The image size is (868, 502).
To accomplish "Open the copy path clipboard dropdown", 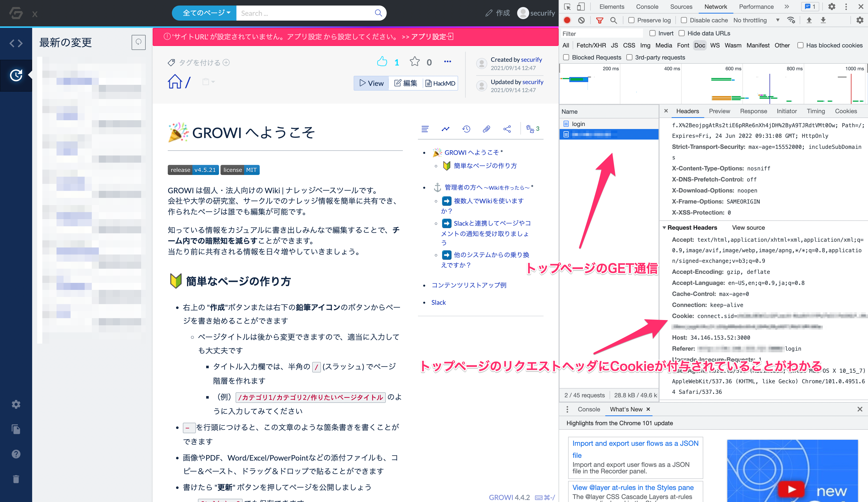I will (x=208, y=82).
